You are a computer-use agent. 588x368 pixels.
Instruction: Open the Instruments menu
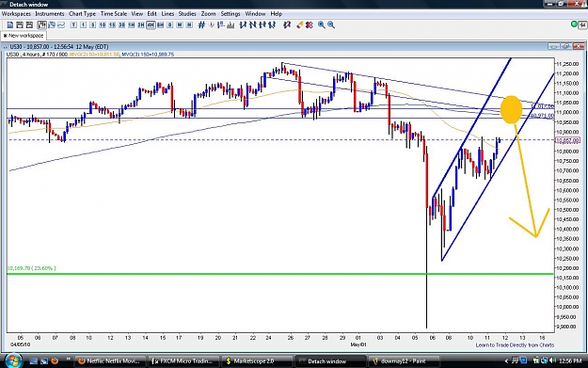(x=50, y=14)
